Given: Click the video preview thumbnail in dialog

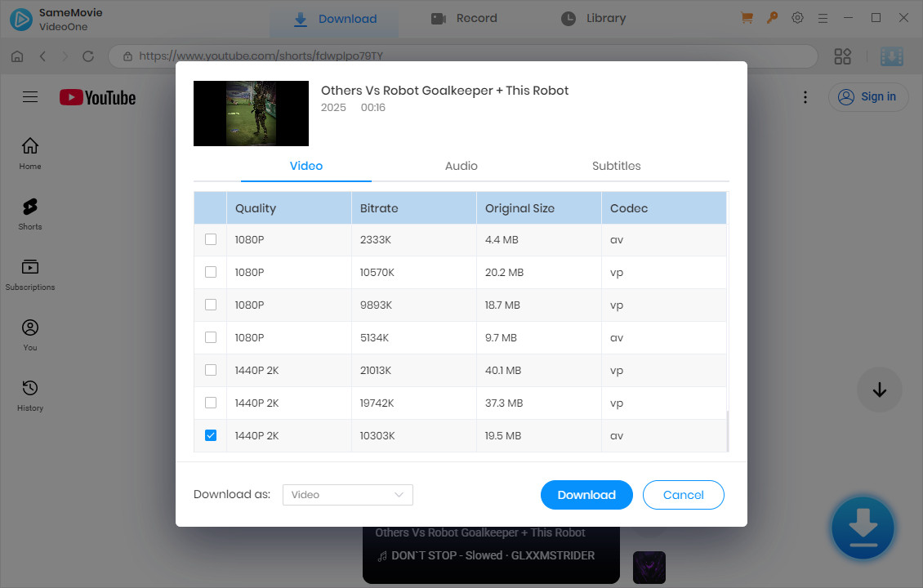Looking at the screenshot, I should pos(251,113).
